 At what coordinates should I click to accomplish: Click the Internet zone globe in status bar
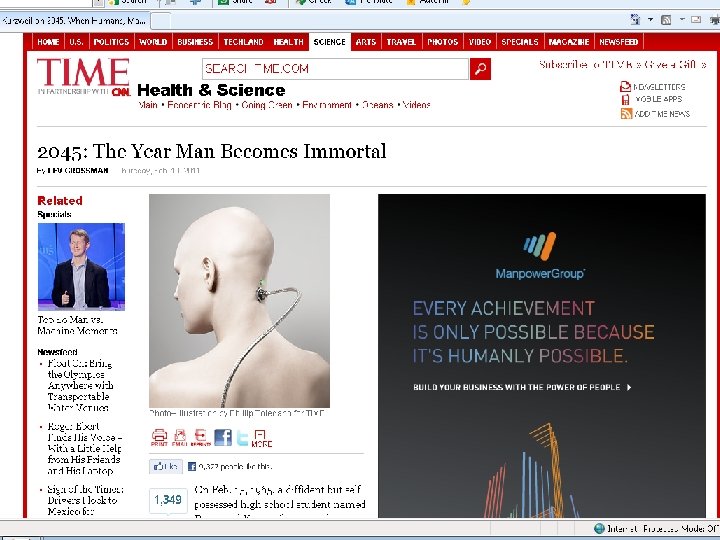(x=599, y=529)
